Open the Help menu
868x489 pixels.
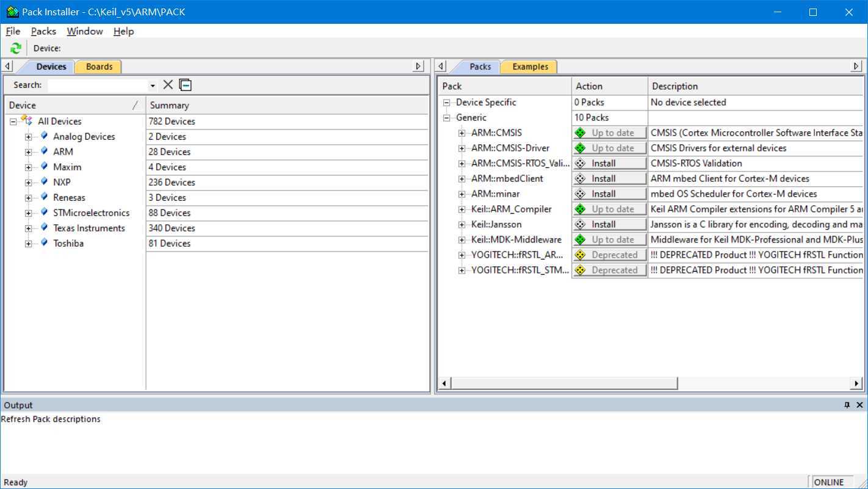[x=123, y=31]
